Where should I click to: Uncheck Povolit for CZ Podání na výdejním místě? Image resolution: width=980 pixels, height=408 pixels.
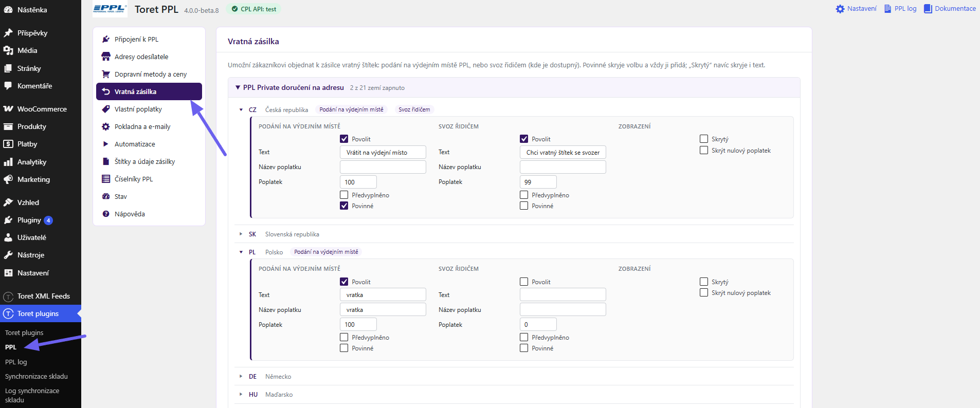tap(344, 139)
